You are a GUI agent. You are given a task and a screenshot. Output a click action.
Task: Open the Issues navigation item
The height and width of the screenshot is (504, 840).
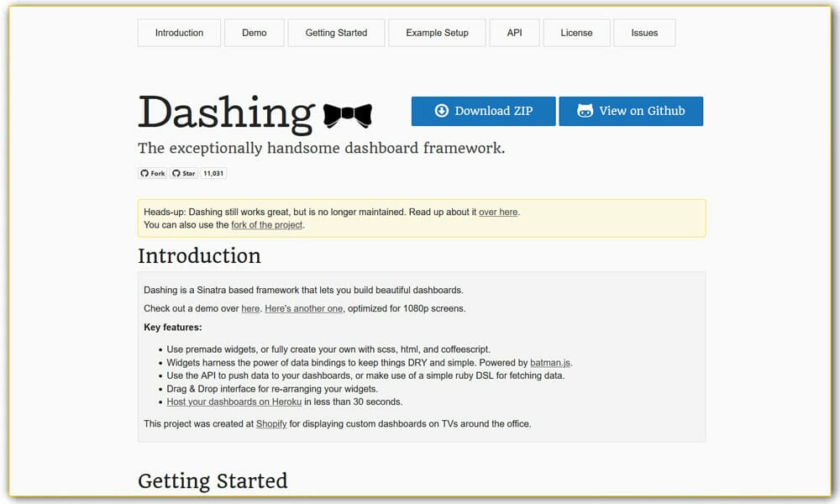click(x=644, y=32)
